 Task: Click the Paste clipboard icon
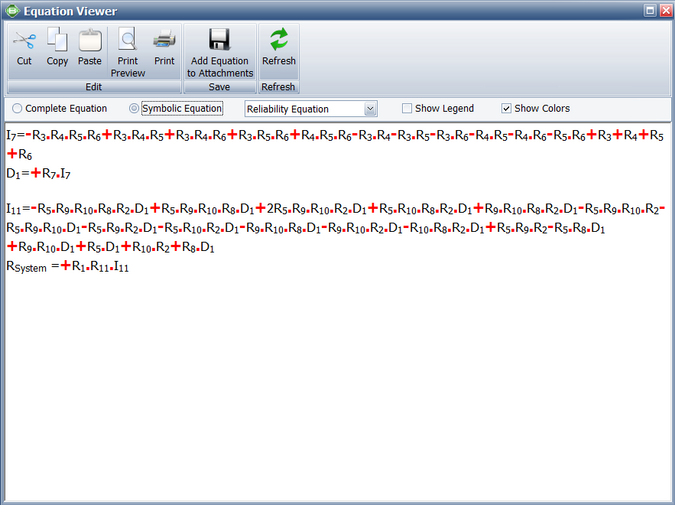[90, 41]
